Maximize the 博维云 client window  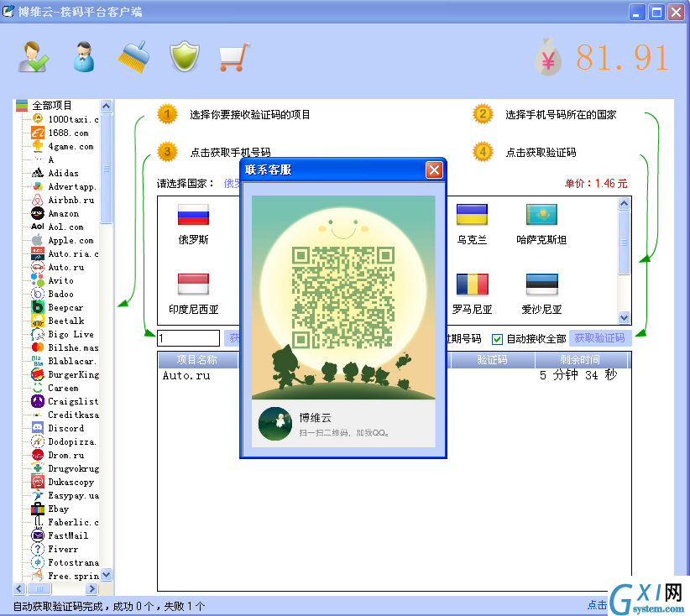pyautogui.click(x=656, y=12)
